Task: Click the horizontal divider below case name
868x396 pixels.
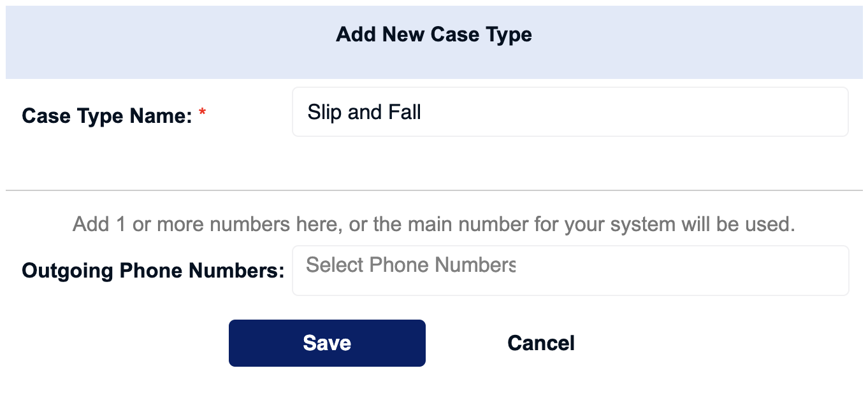Action: coord(434,190)
